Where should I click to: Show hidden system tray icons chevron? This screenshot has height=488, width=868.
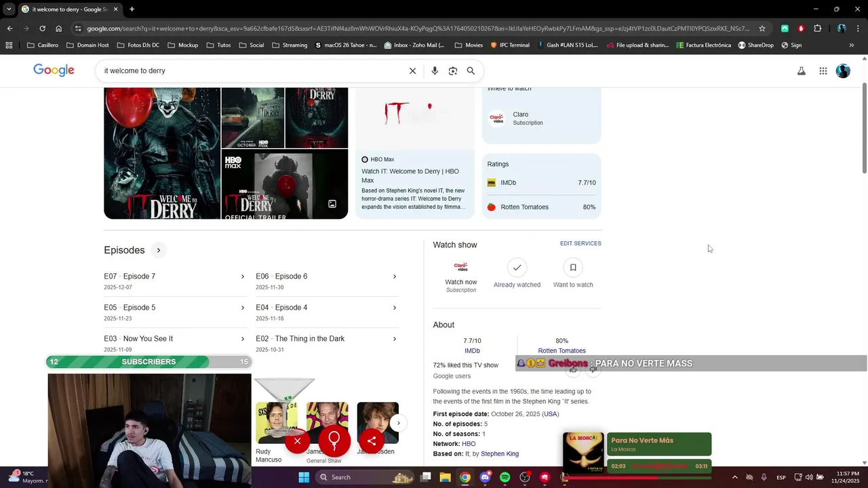(734, 477)
